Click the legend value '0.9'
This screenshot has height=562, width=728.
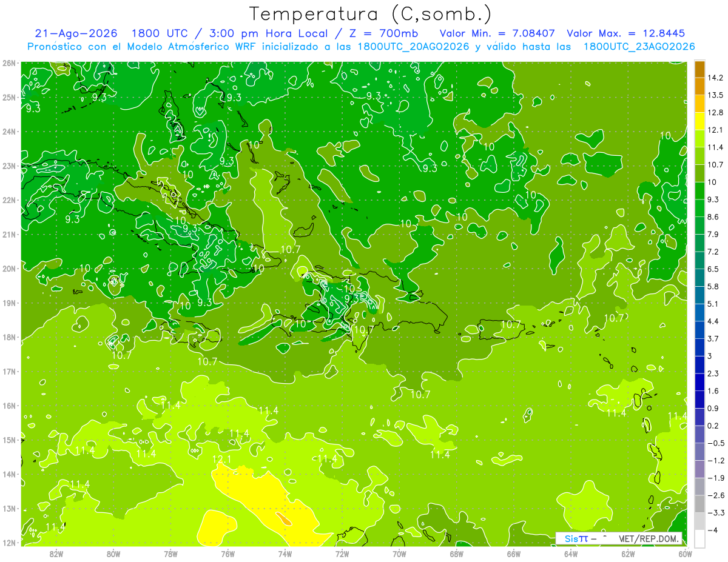713,409
